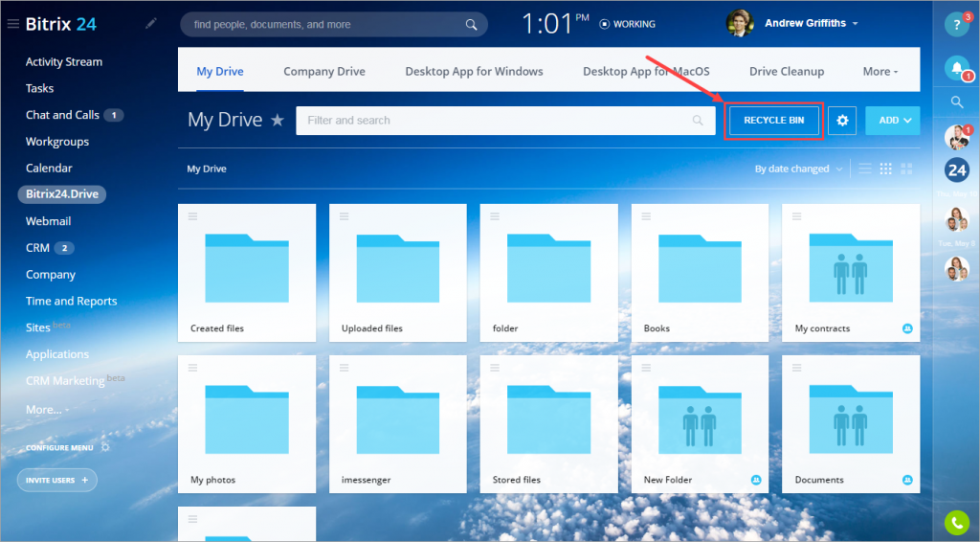Click Andrew Griffiths profile avatar

(740, 23)
